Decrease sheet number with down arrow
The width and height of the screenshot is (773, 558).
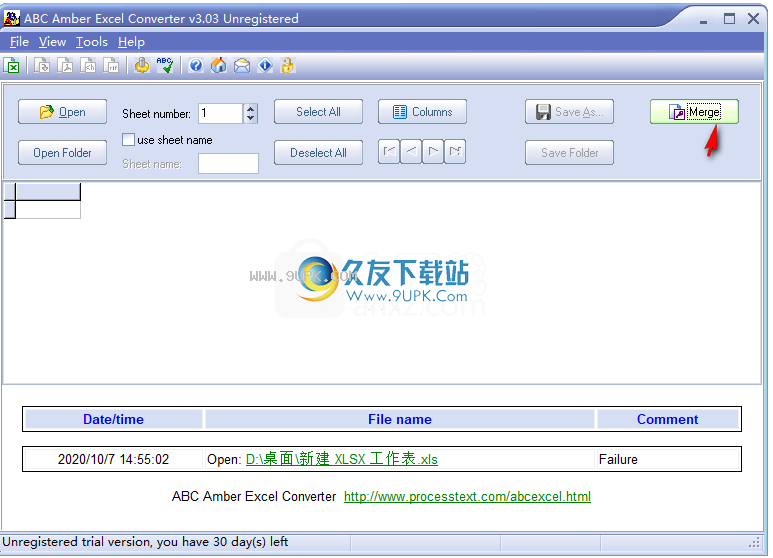click(251, 118)
